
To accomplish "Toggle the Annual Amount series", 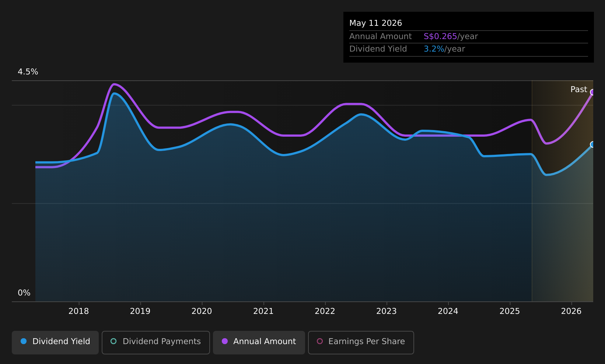I will [x=259, y=342].
